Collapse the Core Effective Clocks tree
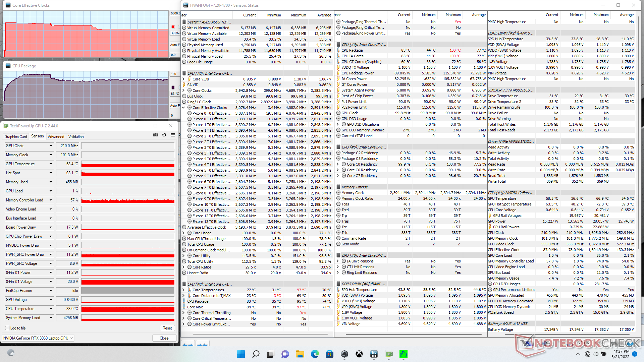 coord(183,108)
